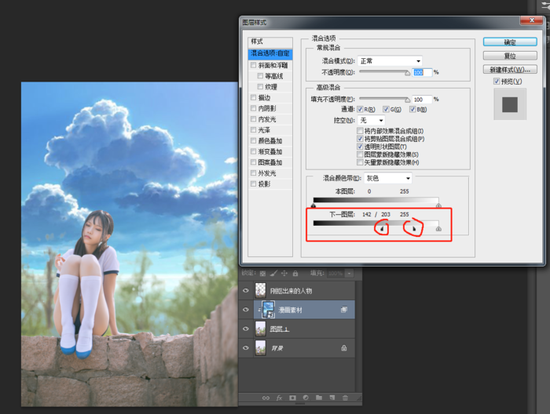This screenshot has height=414, width=550.
Task: Select 样式 header in styles list
Action: (x=270, y=42)
